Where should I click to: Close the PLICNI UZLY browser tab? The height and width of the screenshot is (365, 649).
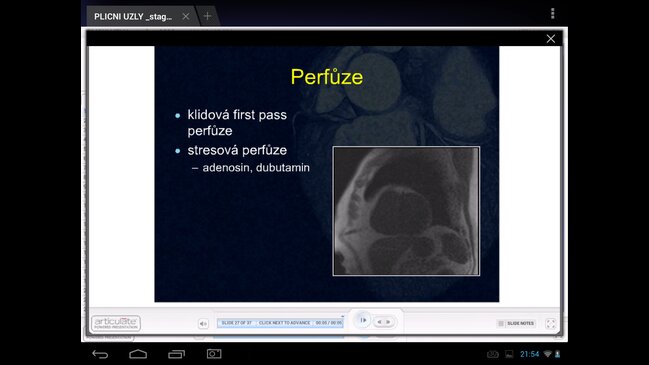(x=186, y=16)
